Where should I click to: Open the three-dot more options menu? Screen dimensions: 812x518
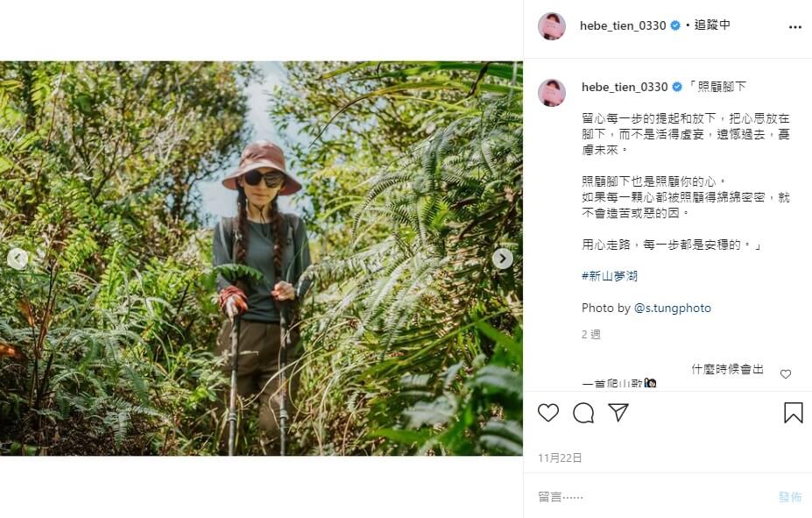794,26
